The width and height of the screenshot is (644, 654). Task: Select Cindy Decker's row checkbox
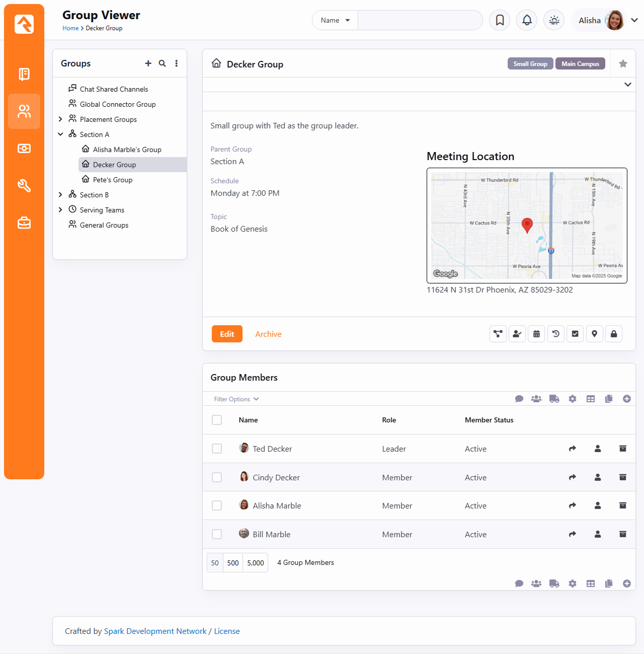217,477
